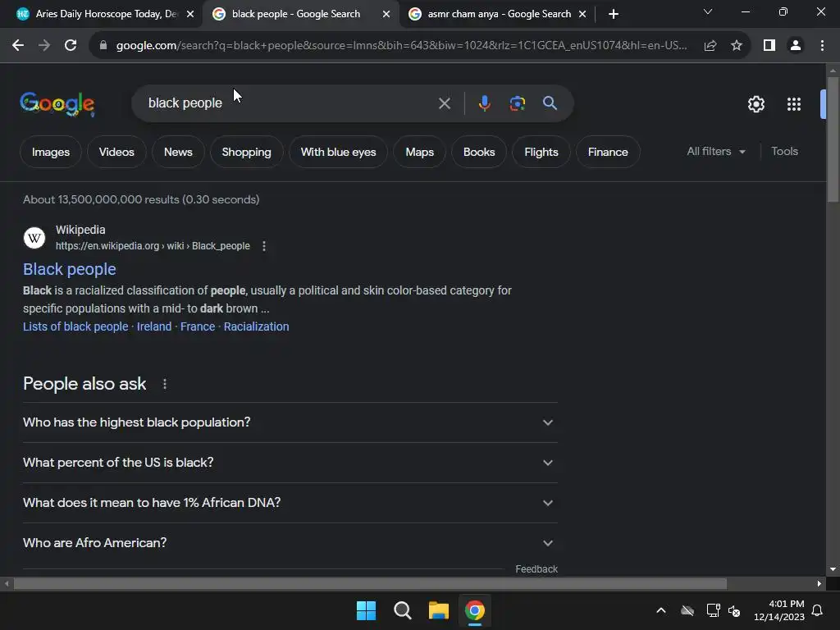Click the Chrome taskbar icon
Viewport: 840px width, 630px height.
(x=475, y=610)
